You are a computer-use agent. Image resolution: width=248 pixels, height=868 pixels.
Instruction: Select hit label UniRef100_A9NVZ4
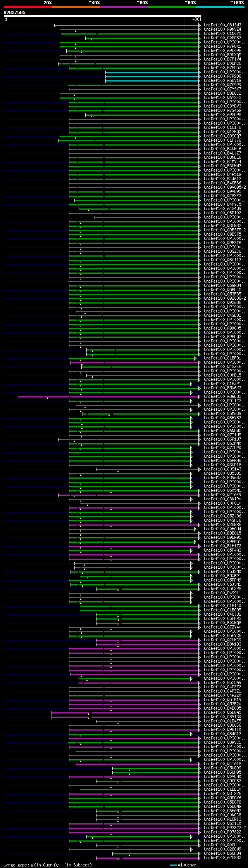(222, 30)
